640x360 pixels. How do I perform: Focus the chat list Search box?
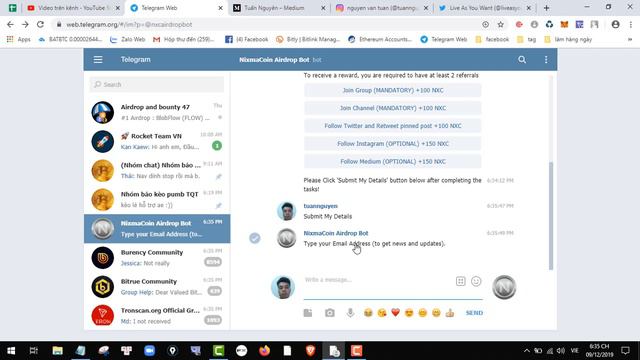[x=157, y=84]
